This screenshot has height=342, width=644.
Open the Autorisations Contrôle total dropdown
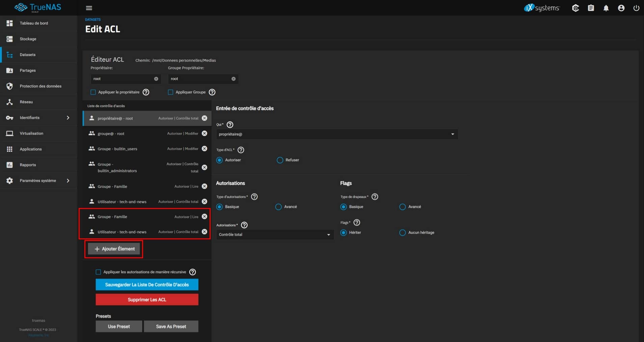(x=274, y=235)
